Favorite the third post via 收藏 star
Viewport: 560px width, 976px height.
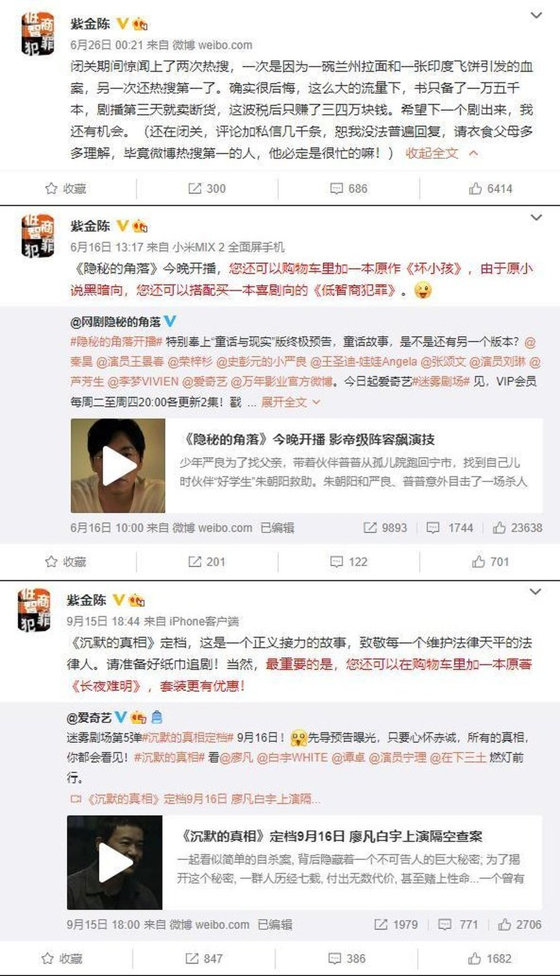point(62,959)
